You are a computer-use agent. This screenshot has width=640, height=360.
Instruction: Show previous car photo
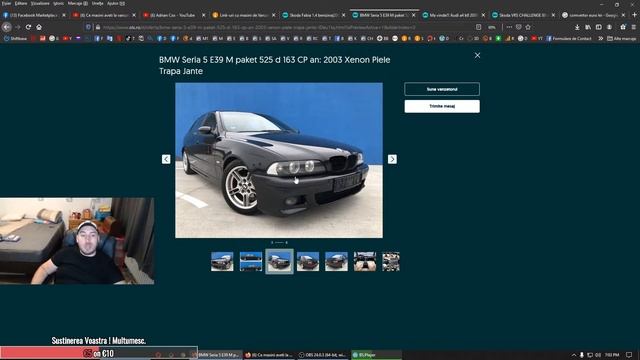[x=166, y=159]
